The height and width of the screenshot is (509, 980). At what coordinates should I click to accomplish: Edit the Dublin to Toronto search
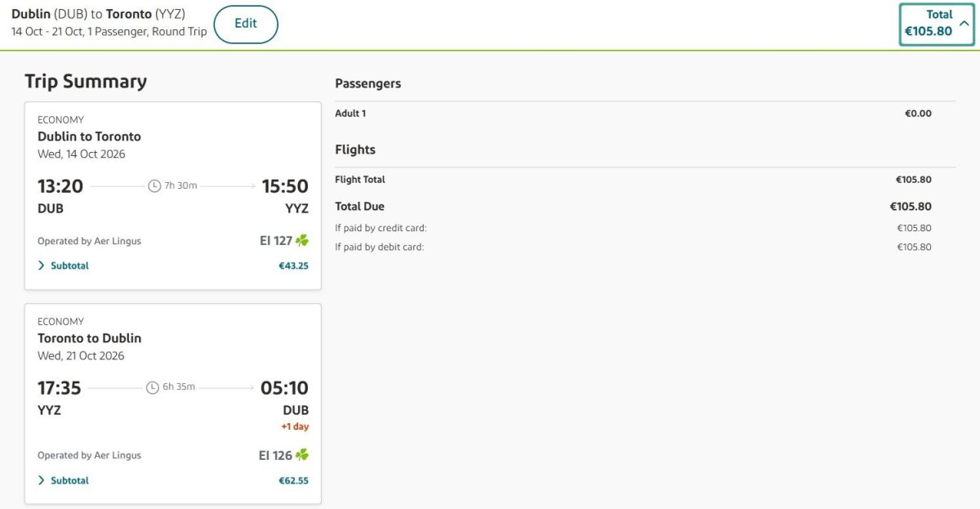click(x=246, y=24)
